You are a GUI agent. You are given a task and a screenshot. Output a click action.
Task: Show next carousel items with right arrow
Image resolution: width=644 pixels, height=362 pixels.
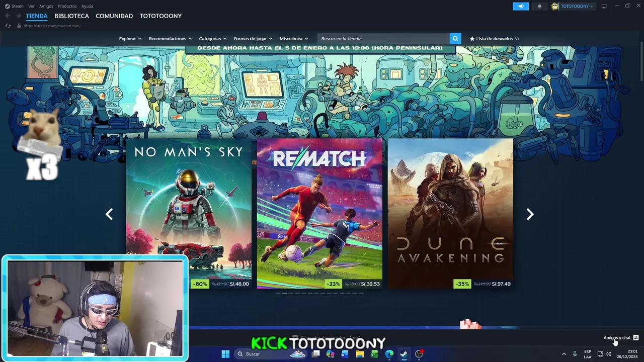tap(530, 214)
